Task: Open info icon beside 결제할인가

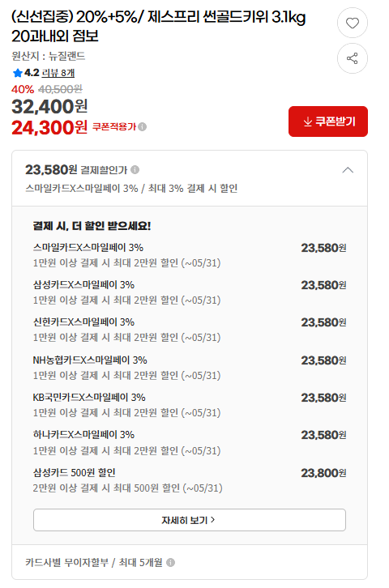Action: coord(135,170)
